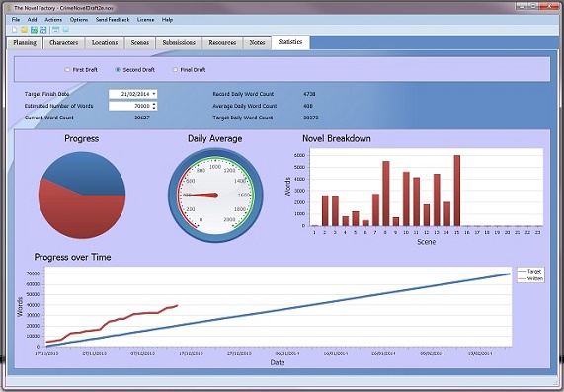The width and height of the screenshot is (564, 392).
Task: Click Current Word Count value 39627
Action: pyautogui.click(x=142, y=118)
